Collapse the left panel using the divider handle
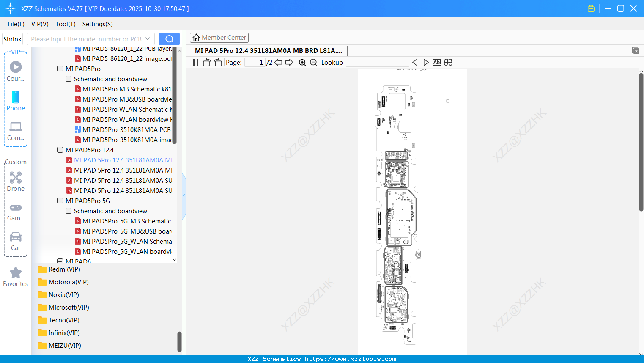 click(x=184, y=196)
